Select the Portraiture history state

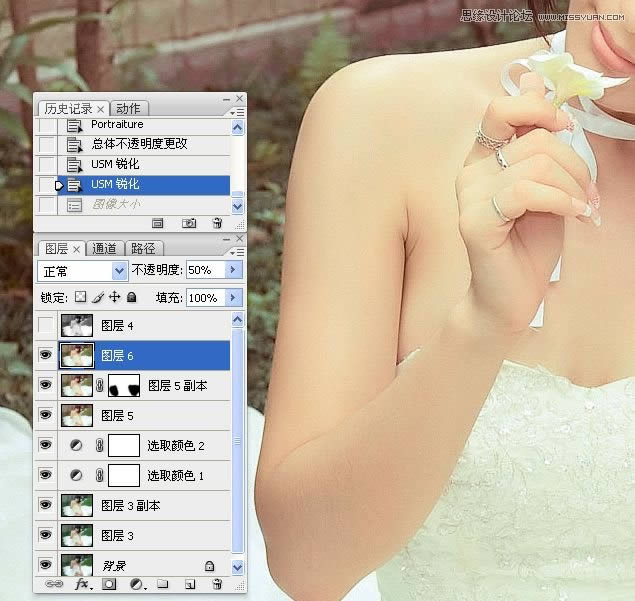click(117, 124)
